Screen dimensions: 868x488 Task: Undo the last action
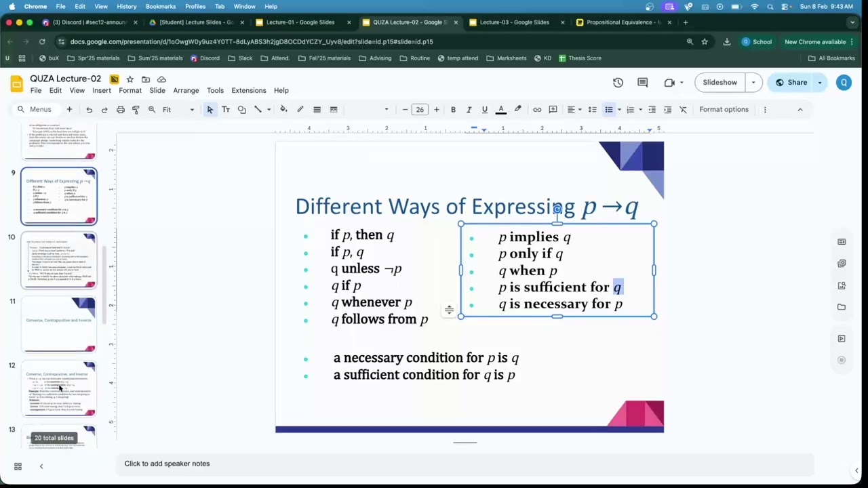[89, 109]
